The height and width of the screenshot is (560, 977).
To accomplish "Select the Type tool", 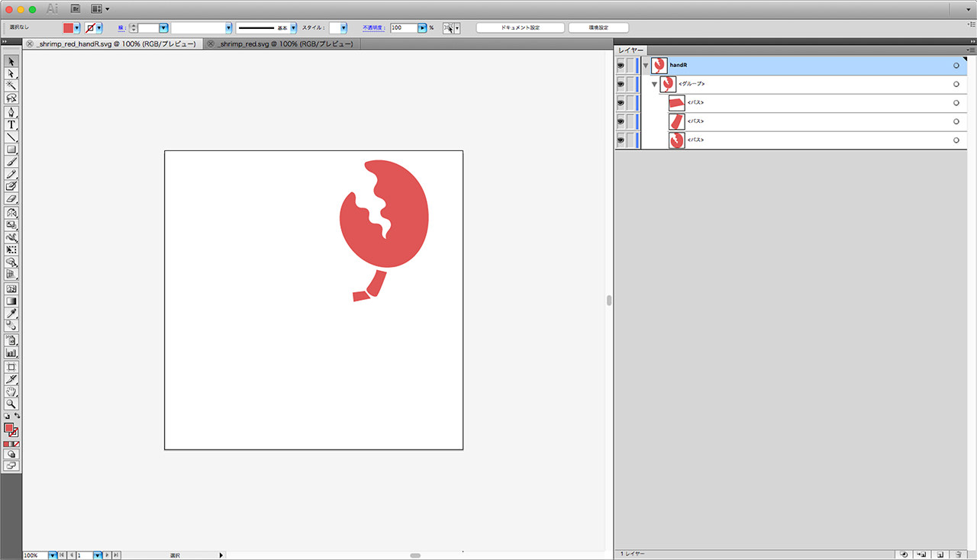I will click(x=11, y=124).
